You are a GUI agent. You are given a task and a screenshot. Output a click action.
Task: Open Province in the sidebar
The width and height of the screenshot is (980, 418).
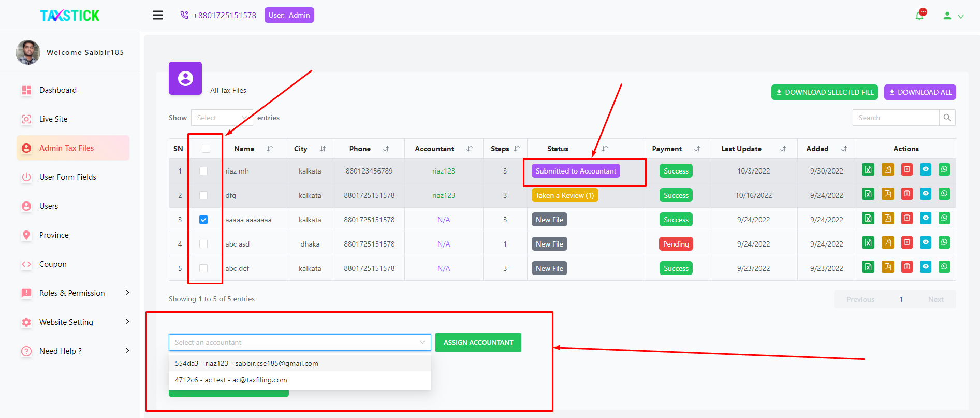[x=54, y=235]
